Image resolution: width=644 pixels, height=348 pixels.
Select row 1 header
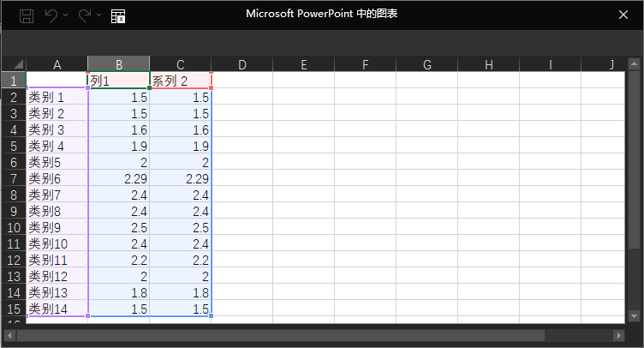point(14,80)
